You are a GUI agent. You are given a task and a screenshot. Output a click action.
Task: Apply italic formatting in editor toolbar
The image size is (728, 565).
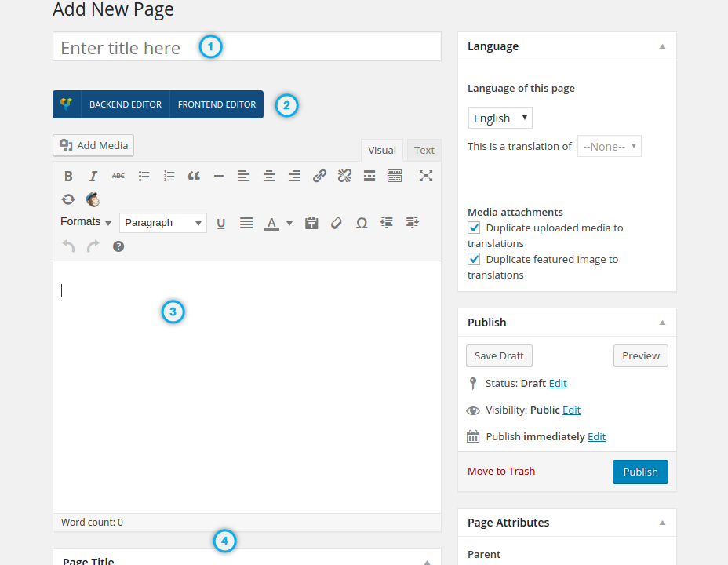93,176
